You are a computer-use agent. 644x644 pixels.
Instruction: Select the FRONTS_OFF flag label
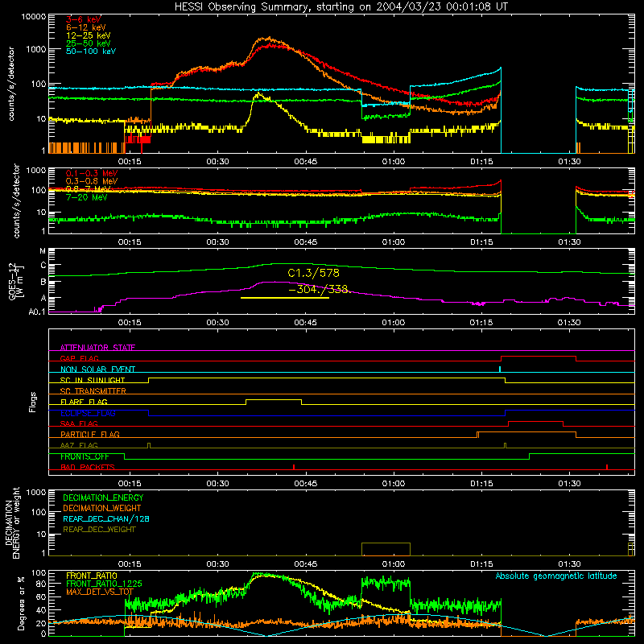point(85,456)
